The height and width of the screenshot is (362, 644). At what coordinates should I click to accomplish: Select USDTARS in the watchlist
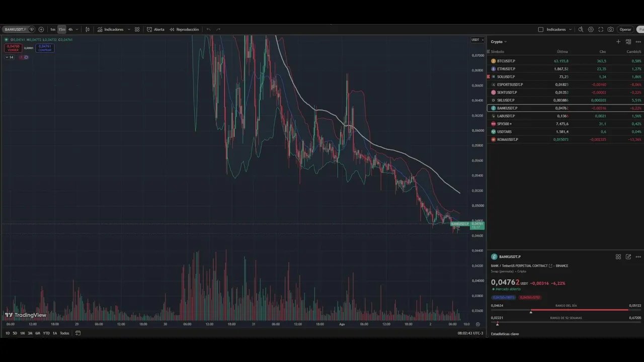[x=566, y=132]
